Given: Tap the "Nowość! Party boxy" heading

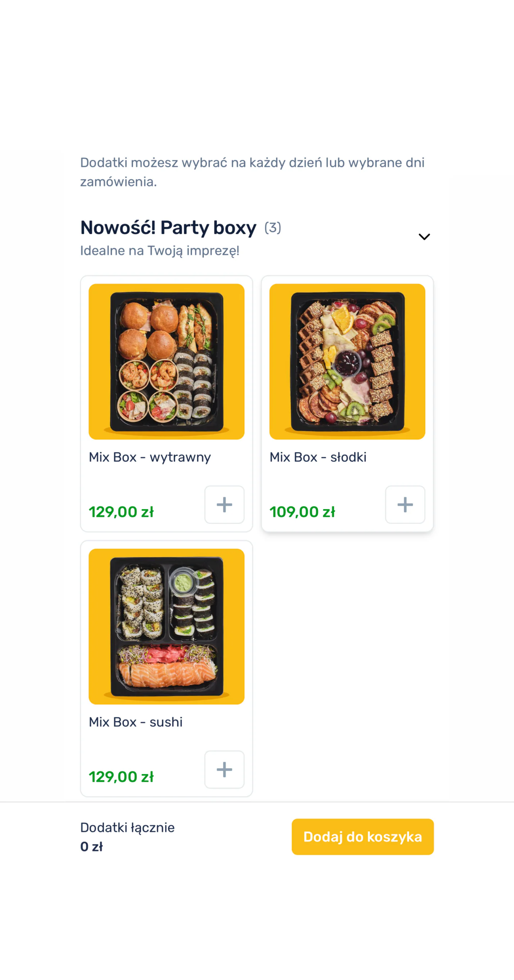Looking at the screenshot, I should coord(168,227).
